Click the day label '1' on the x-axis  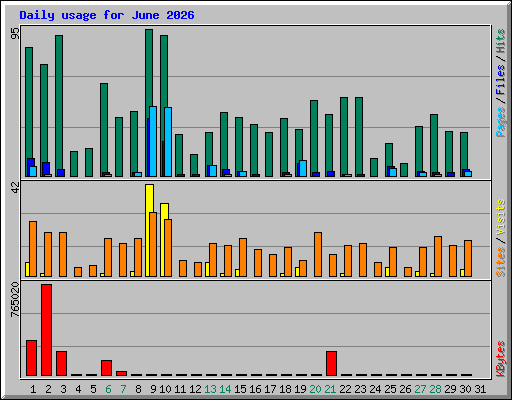coord(33,389)
